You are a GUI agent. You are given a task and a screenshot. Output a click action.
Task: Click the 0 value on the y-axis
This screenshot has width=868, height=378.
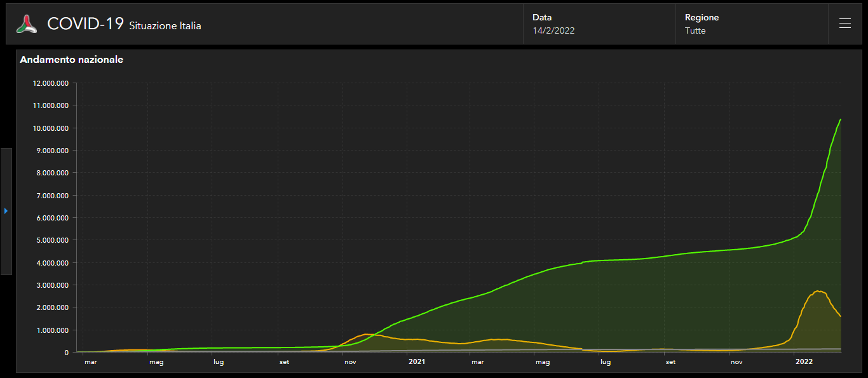point(66,353)
